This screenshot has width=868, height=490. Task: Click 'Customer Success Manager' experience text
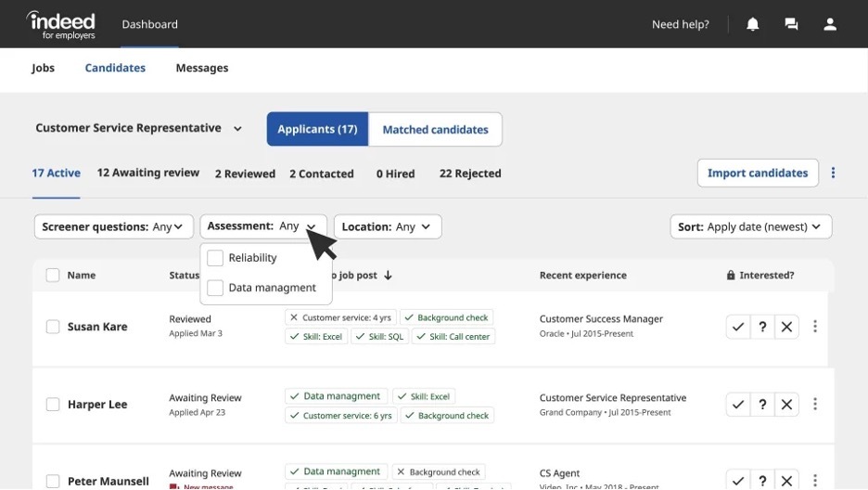(x=601, y=319)
